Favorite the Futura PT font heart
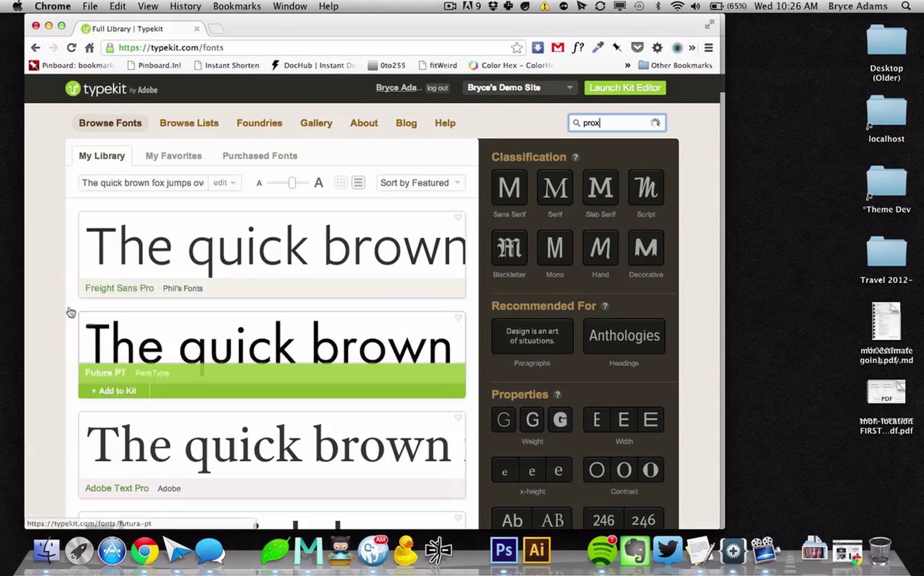The width and height of the screenshot is (924, 576). pyautogui.click(x=458, y=318)
